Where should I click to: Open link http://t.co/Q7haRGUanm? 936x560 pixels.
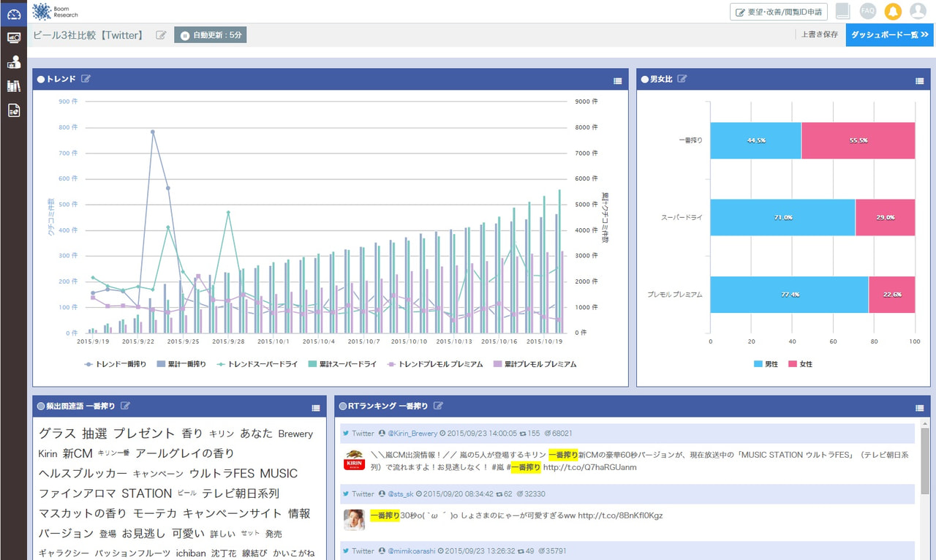click(589, 467)
